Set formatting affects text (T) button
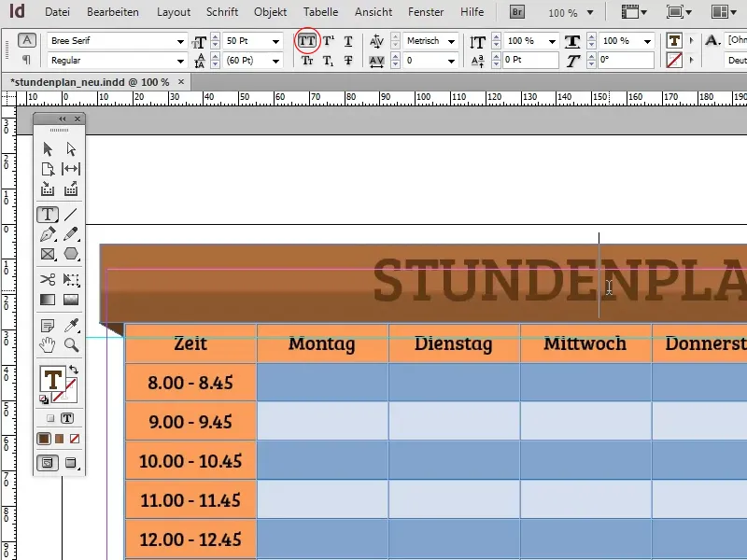Screen dimensions: 747x560 pos(67,418)
